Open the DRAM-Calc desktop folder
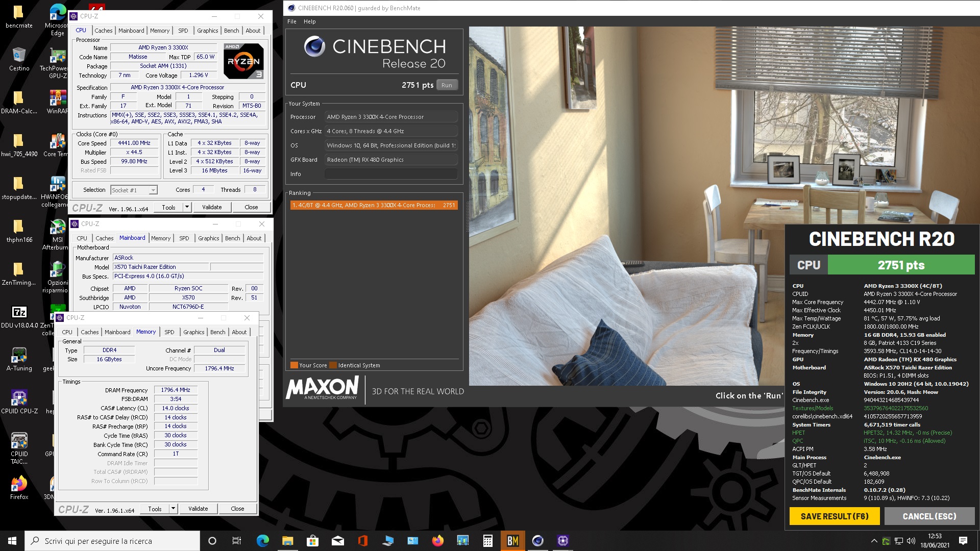980x551 pixels. click(x=18, y=102)
